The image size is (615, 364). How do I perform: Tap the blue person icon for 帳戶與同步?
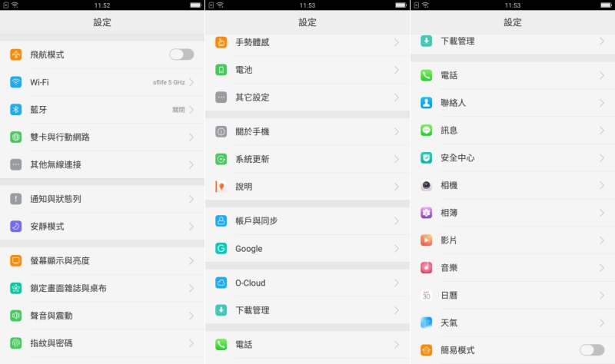221,220
